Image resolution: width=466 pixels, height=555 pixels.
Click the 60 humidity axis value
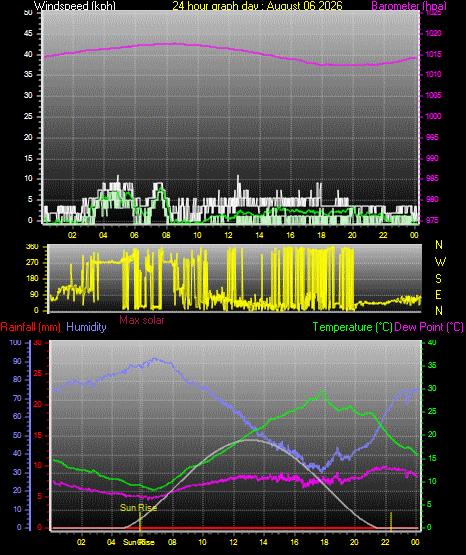(x=17, y=417)
